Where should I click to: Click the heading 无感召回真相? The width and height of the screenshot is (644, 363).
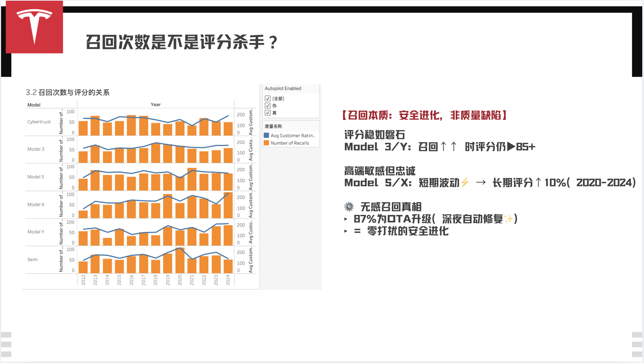[391, 207]
